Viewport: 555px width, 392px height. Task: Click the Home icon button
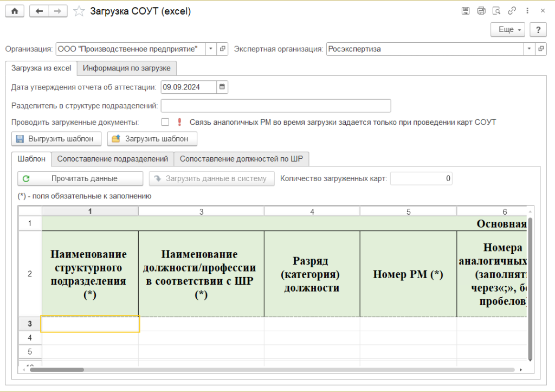[x=15, y=11]
